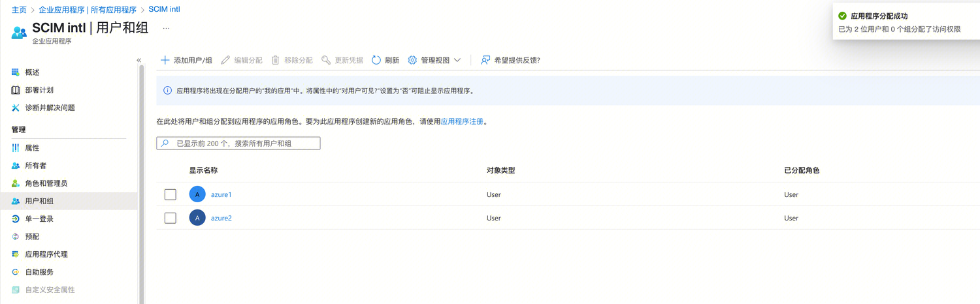This screenshot has width=980, height=304.
Task: Click the pencil icon for 编辑分配
Action: click(x=225, y=60)
